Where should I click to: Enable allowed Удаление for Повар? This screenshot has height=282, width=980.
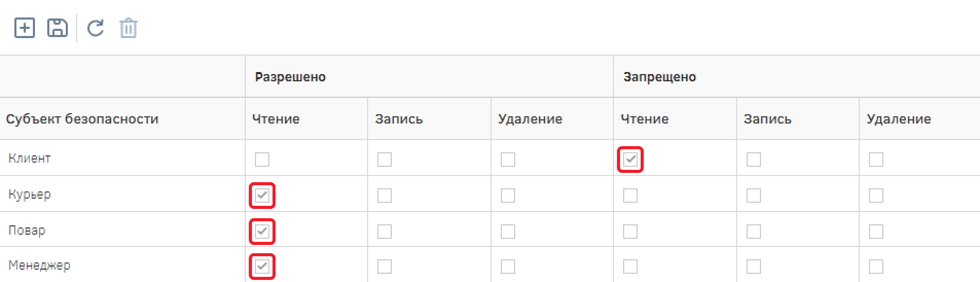pyautogui.click(x=508, y=231)
